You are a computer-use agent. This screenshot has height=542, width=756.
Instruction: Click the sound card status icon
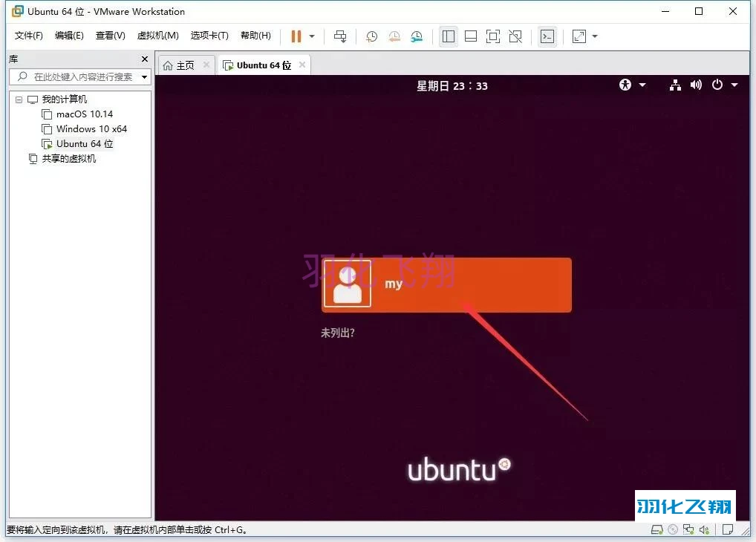[705, 529]
